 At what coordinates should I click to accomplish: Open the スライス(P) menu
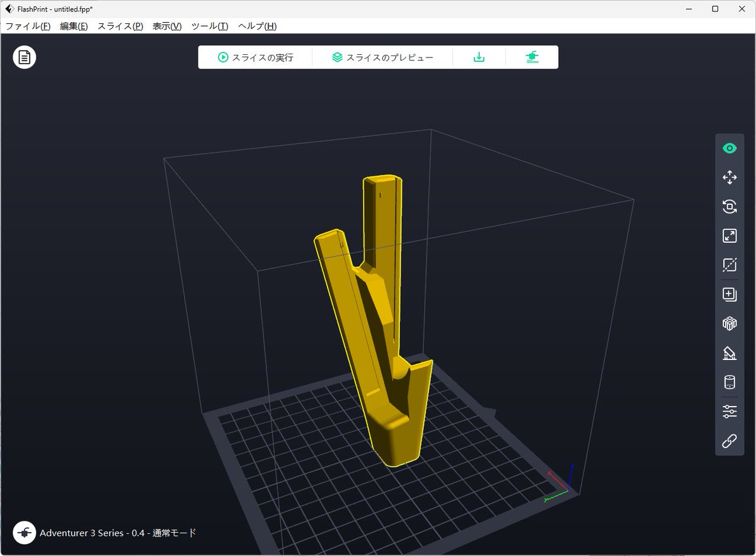tap(120, 26)
